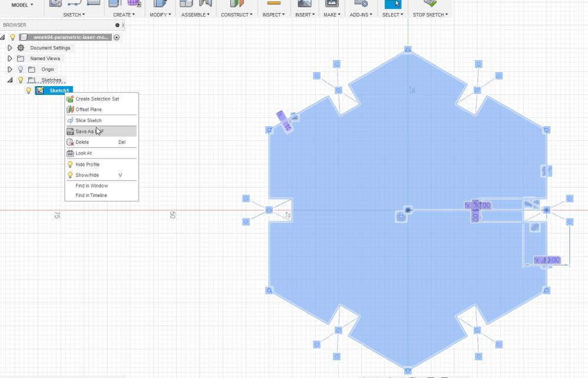Toggle the Sketches folder visibility bulb
Screen dimensions: 588x378
[21, 80]
